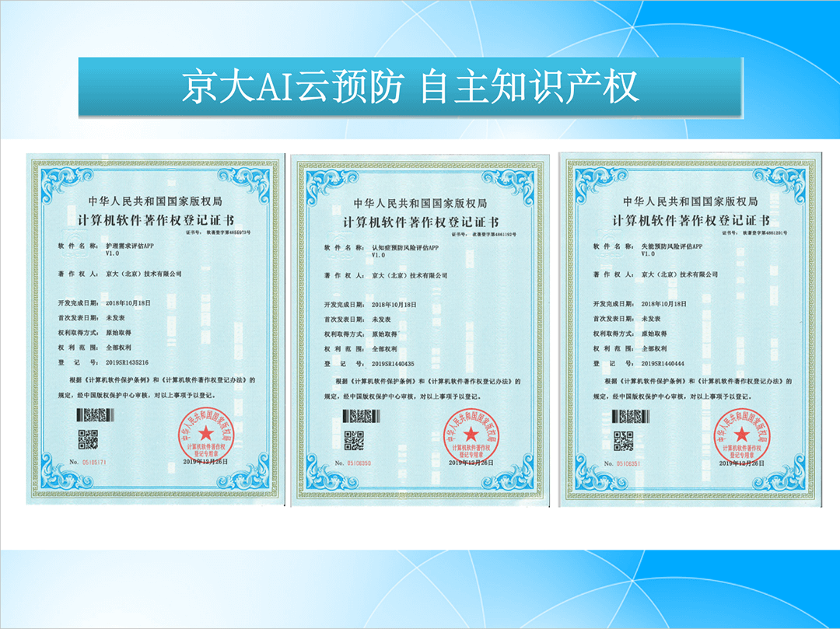The height and width of the screenshot is (629, 840).
Task: Click registration number "2019SR1435216"
Action: pyautogui.click(x=127, y=362)
